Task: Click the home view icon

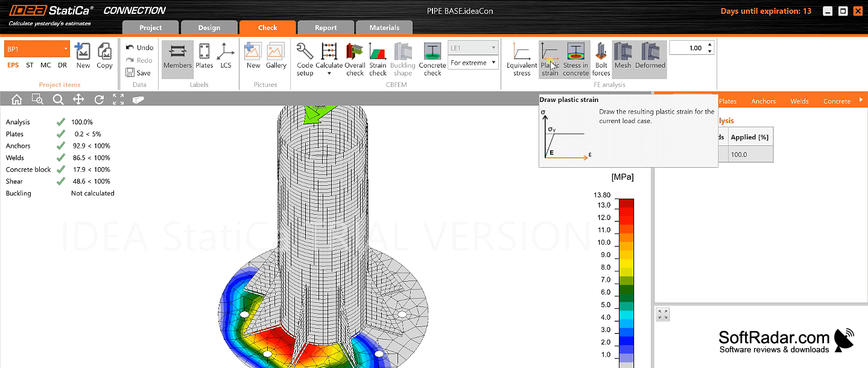Action: point(16,100)
